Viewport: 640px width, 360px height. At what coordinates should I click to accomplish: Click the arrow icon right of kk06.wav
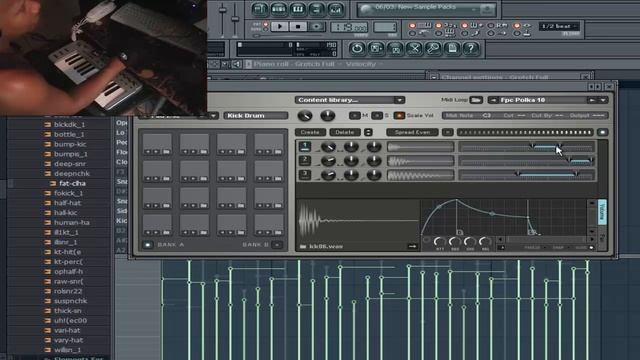(x=412, y=247)
